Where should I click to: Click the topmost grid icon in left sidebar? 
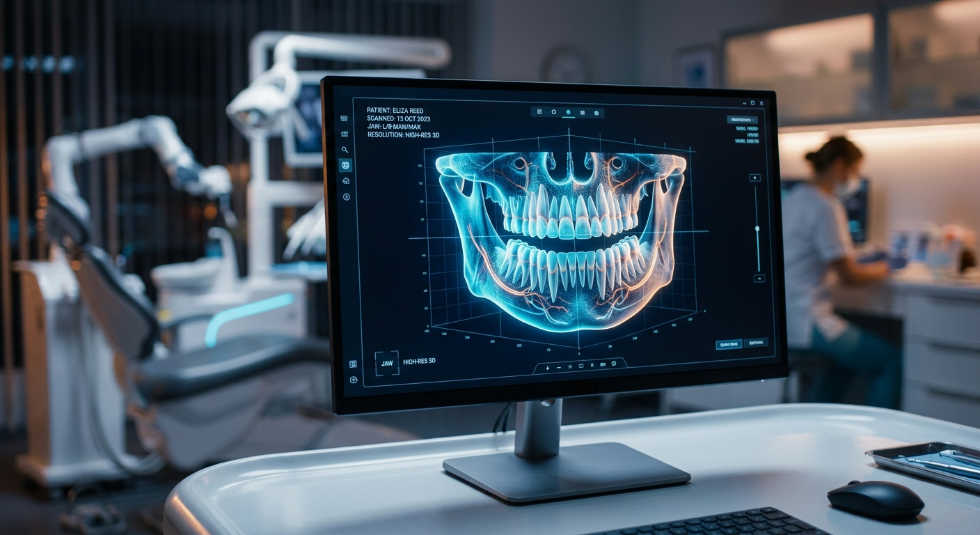pyautogui.click(x=344, y=119)
